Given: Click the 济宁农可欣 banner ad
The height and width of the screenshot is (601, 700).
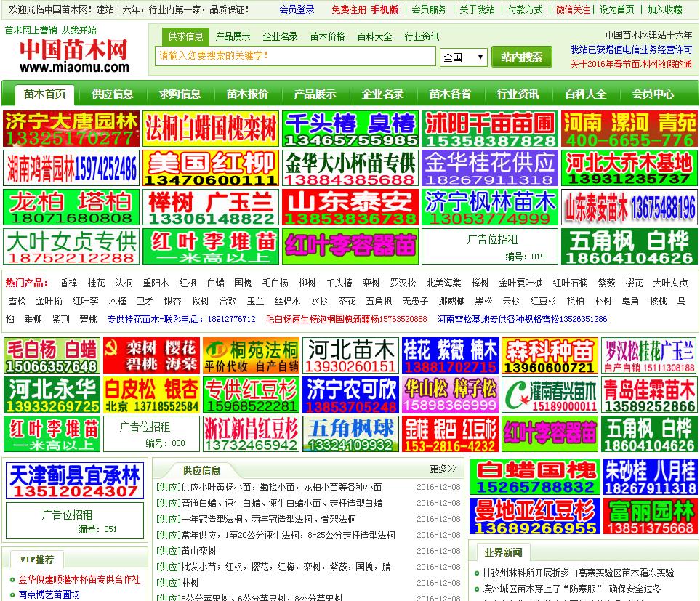Looking at the screenshot, I should click(350, 395).
